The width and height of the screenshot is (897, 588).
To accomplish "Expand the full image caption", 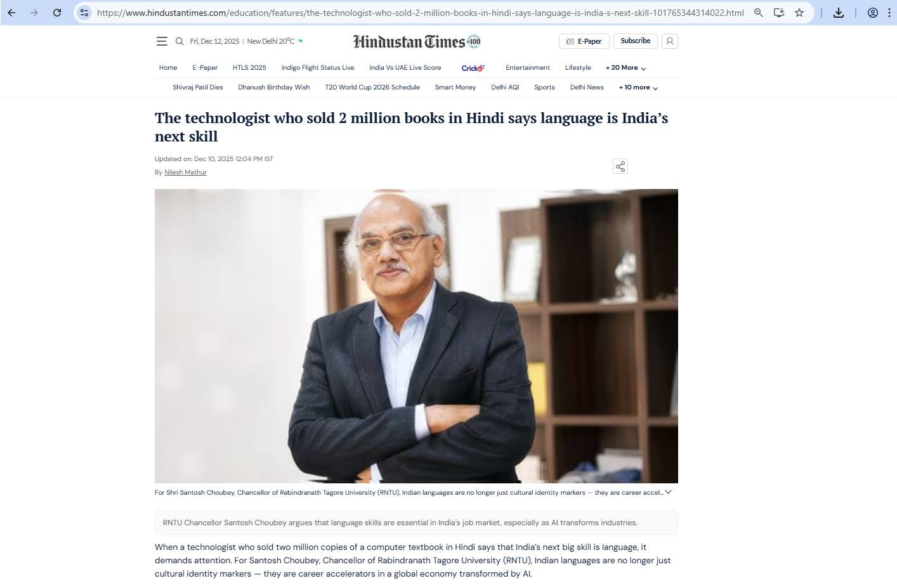I will (x=668, y=492).
